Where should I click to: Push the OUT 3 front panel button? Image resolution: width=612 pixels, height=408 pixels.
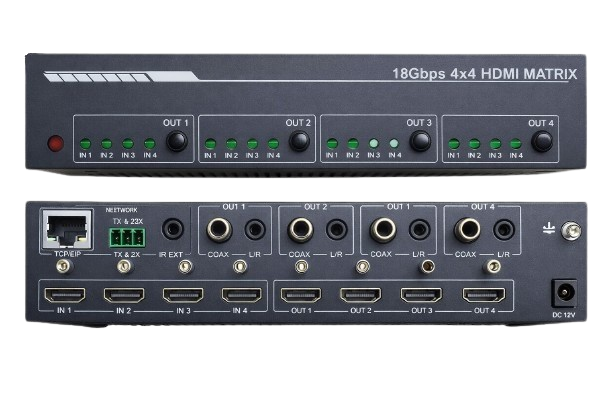pos(420,142)
